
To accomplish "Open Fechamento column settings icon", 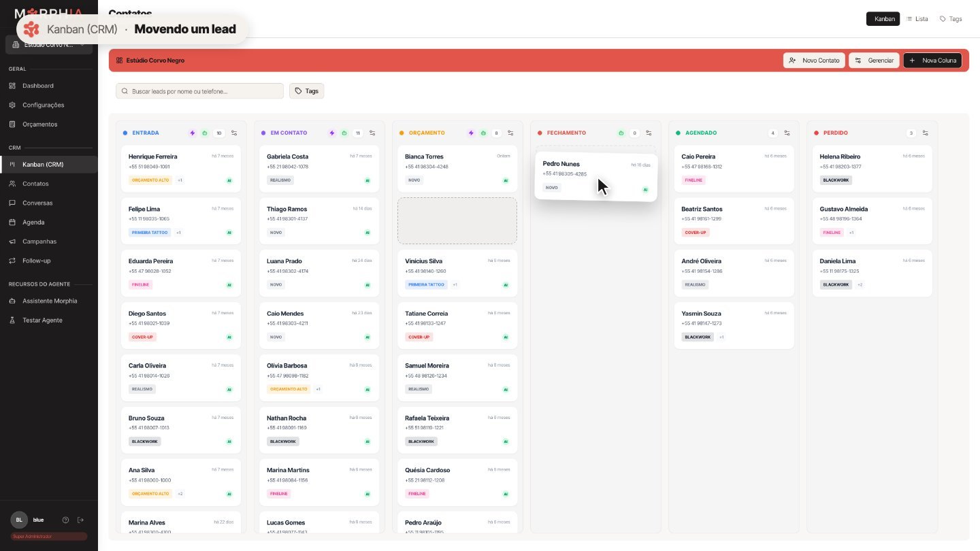I will click(x=649, y=133).
